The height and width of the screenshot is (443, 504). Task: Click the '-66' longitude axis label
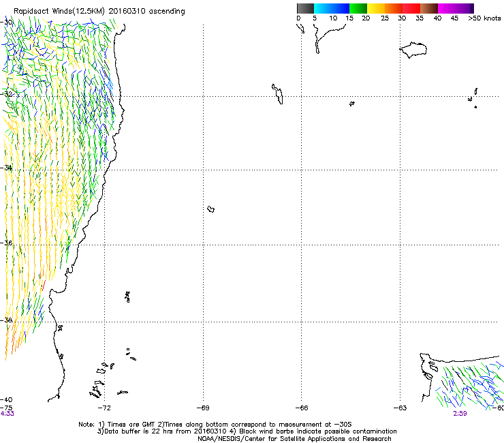pos(302,408)
